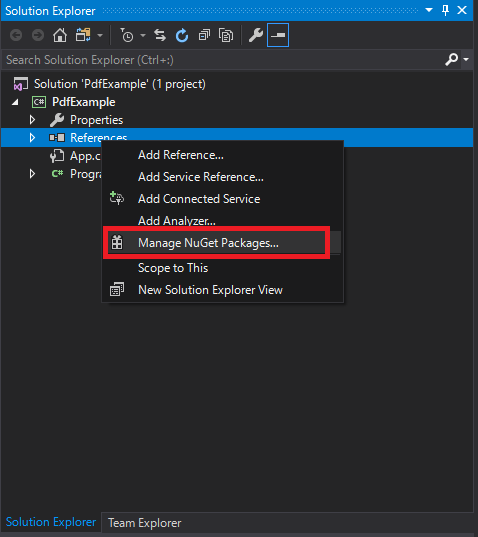Viewport: 478px width, 537px height.
Task: Toggle Show All Files icon
Action: point(226,35)
